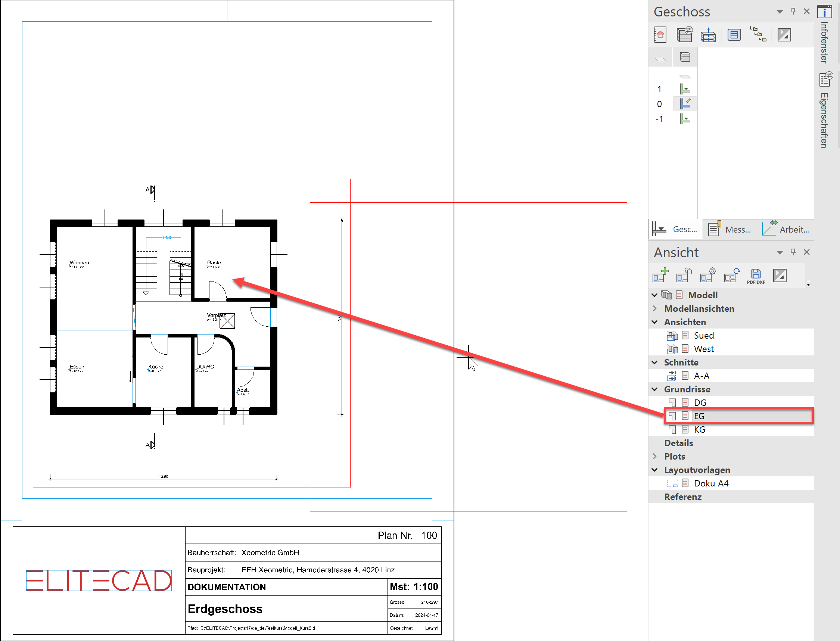Open the storey manager settings icon
Image resolution: width=840 pixels, height=641 pixels.
coord(684,34)
